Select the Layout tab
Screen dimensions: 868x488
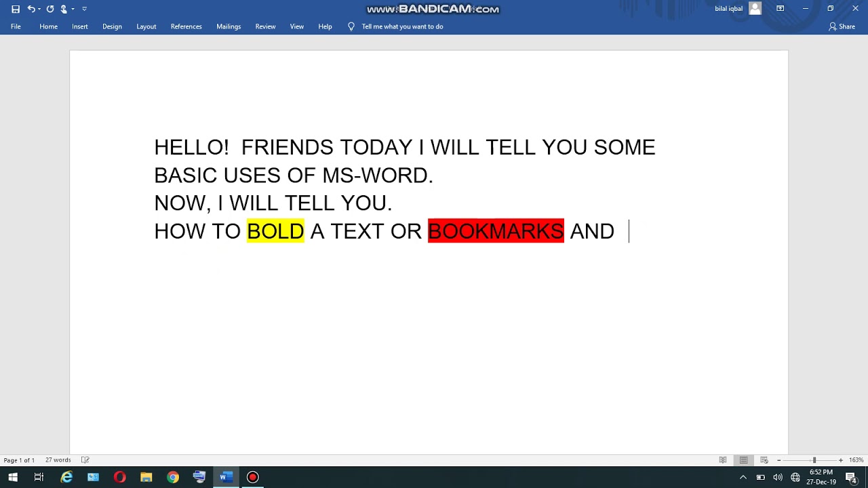146,26
